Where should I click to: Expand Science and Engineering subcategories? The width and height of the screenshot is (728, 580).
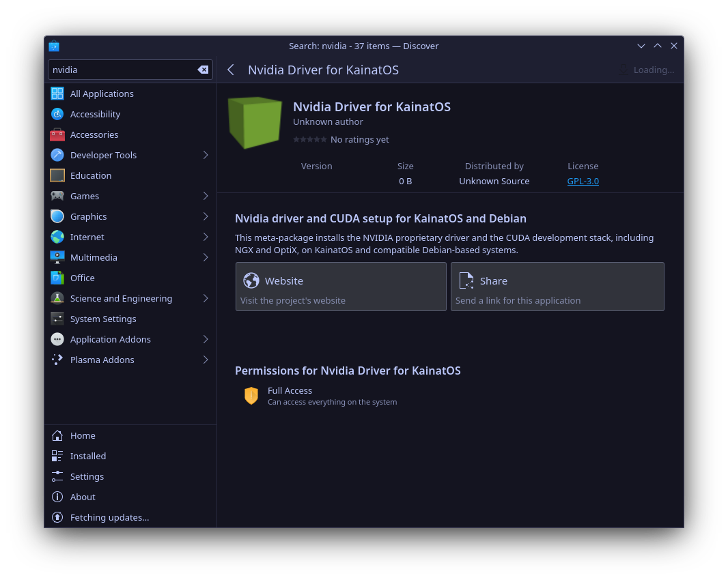point(206,298)
